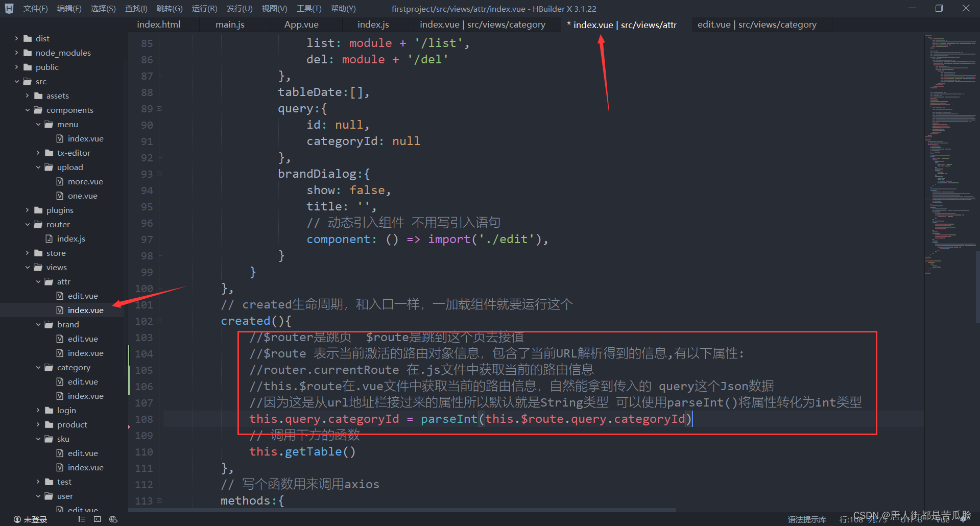Switch to the main.js tab
Image resolution: width=980 pixels, height=526 pixels.
230,25
